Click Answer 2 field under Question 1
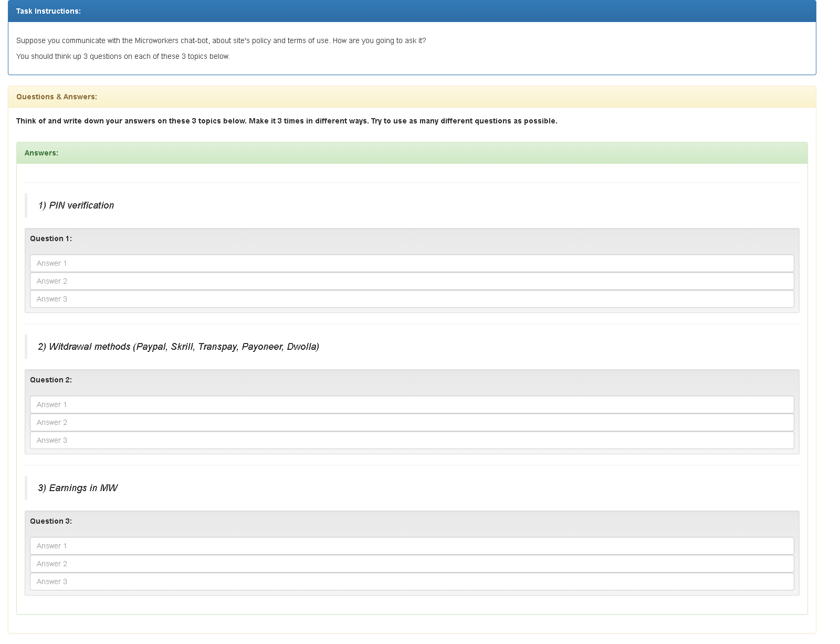The width and height of the screenshot is (840, 644). click(412, 281)
